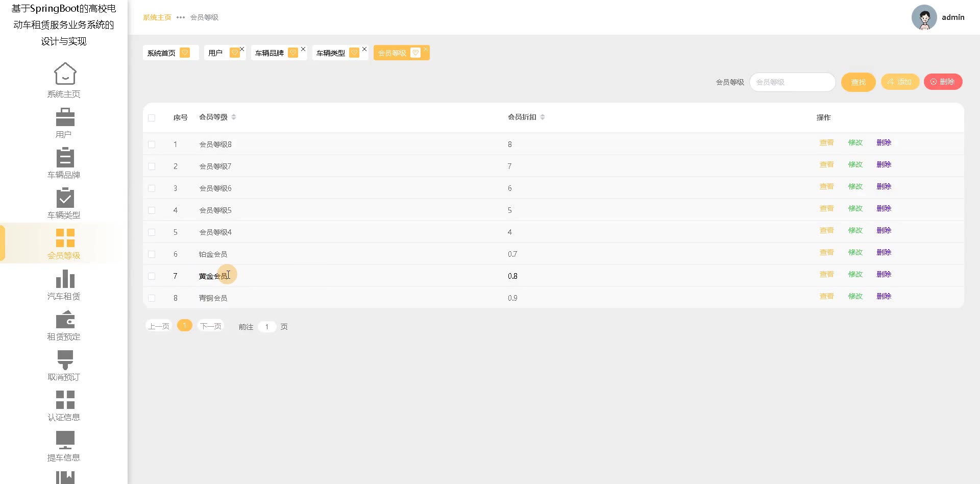Viewport: 980px width, 484px height.
Task: Click the 黄金会员 cell text
Action: click(x=213, y=276)
